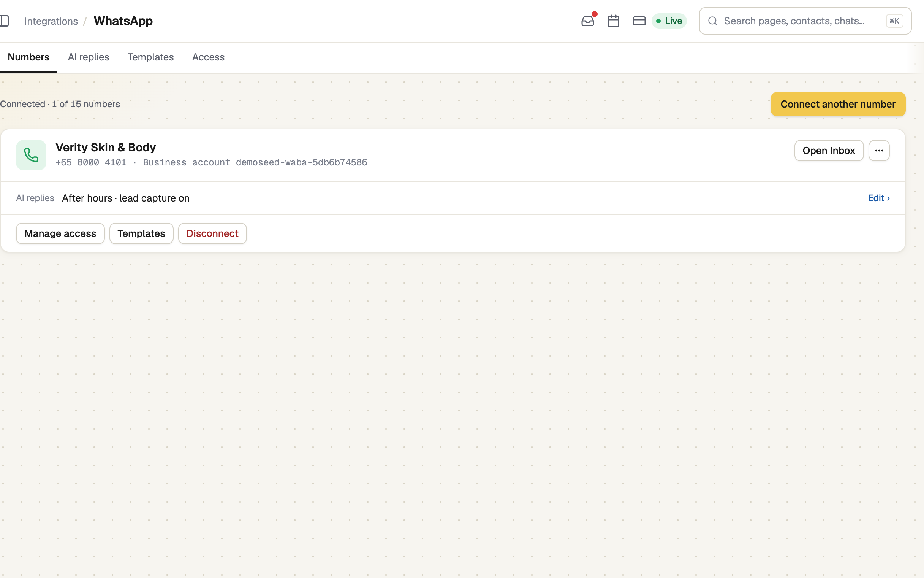Open the three-dots more options menu
Viewport: 924px width, 578px height.
coord(879,151)
